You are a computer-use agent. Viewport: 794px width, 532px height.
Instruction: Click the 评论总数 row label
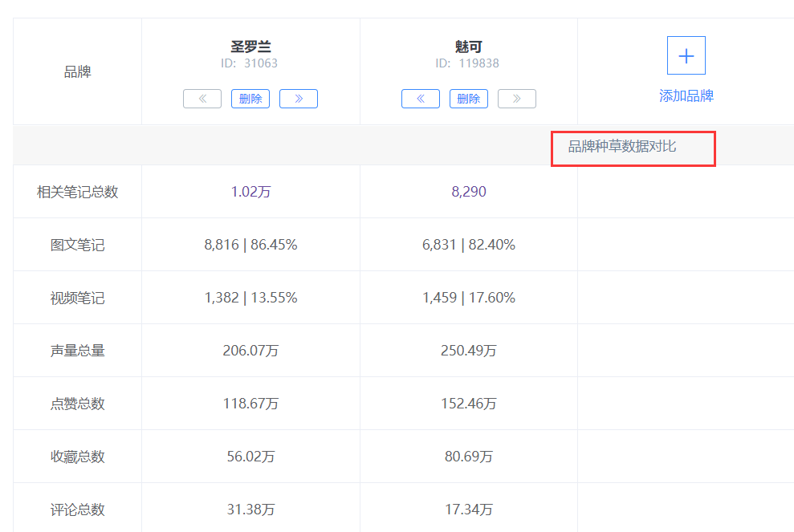[x=78, y=510]
